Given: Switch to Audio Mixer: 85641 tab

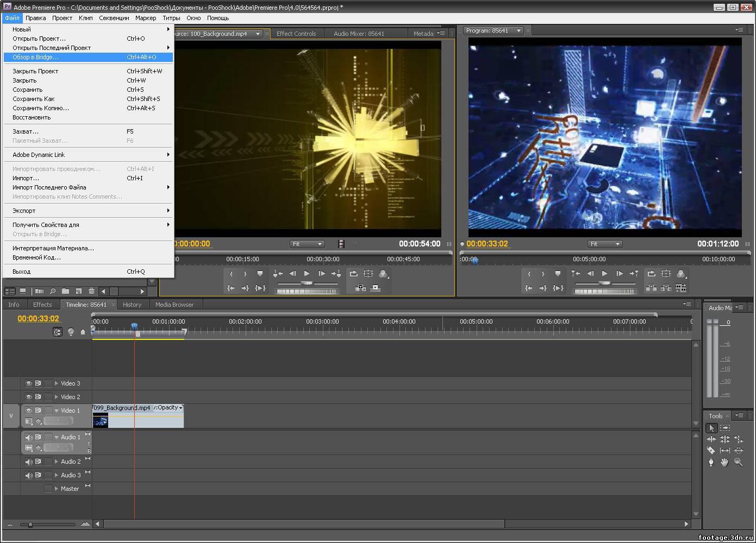Looking at the screenshot, I should (359, 34).
